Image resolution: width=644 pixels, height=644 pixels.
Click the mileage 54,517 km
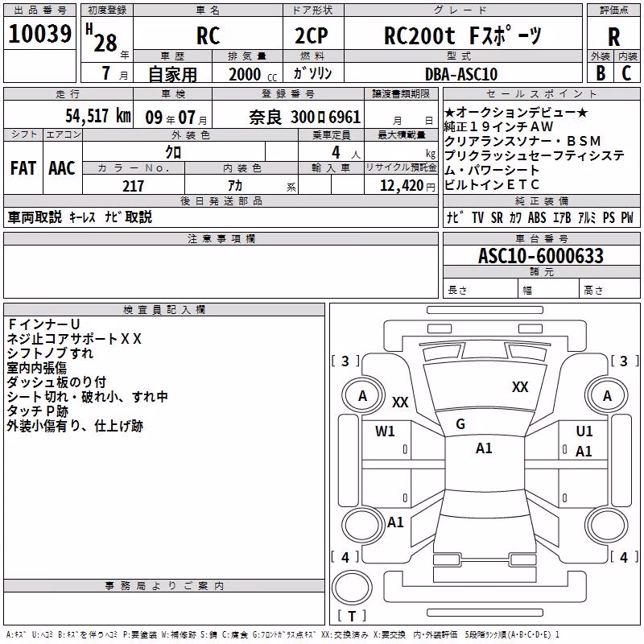click(x=98, y=115)
